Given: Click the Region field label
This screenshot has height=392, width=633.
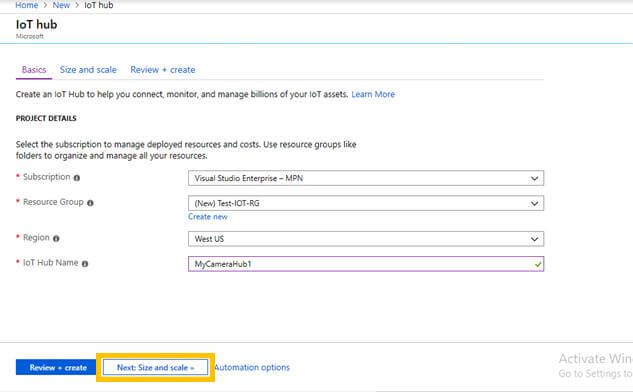Looking at the screenshot, I should pyautogui.click(x=36, y=237).
